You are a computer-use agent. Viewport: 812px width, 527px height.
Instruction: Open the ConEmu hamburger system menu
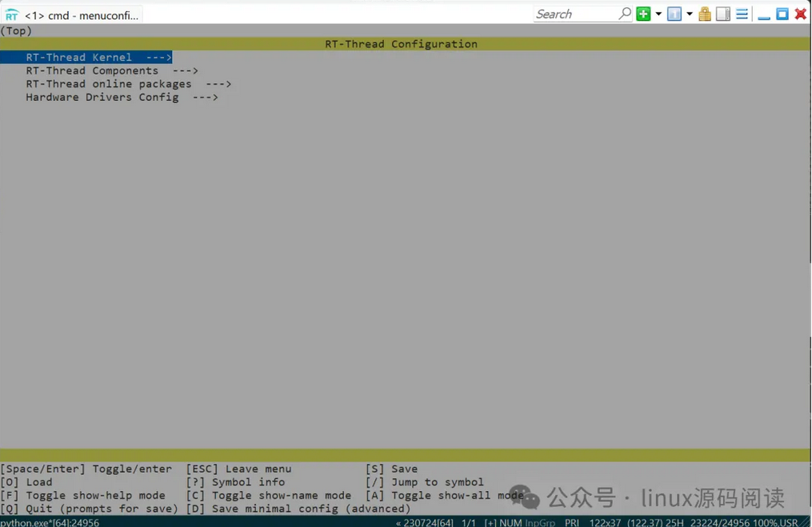click(x=742, y=14)
